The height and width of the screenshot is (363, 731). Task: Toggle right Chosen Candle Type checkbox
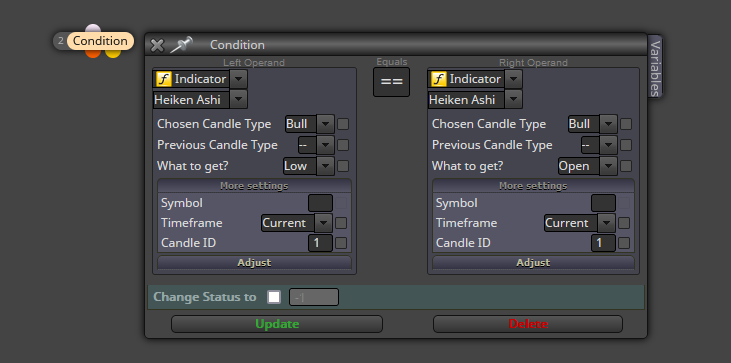pos(626,124)
